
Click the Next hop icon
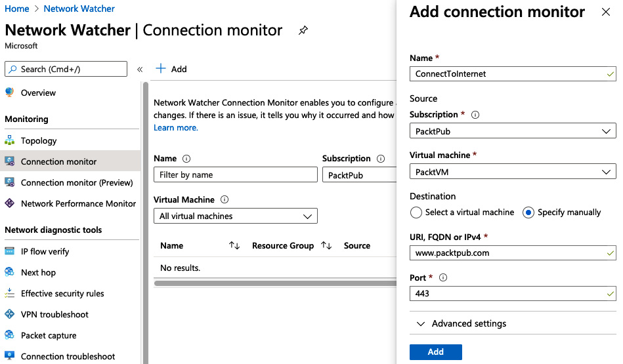[x=10, y=272]
